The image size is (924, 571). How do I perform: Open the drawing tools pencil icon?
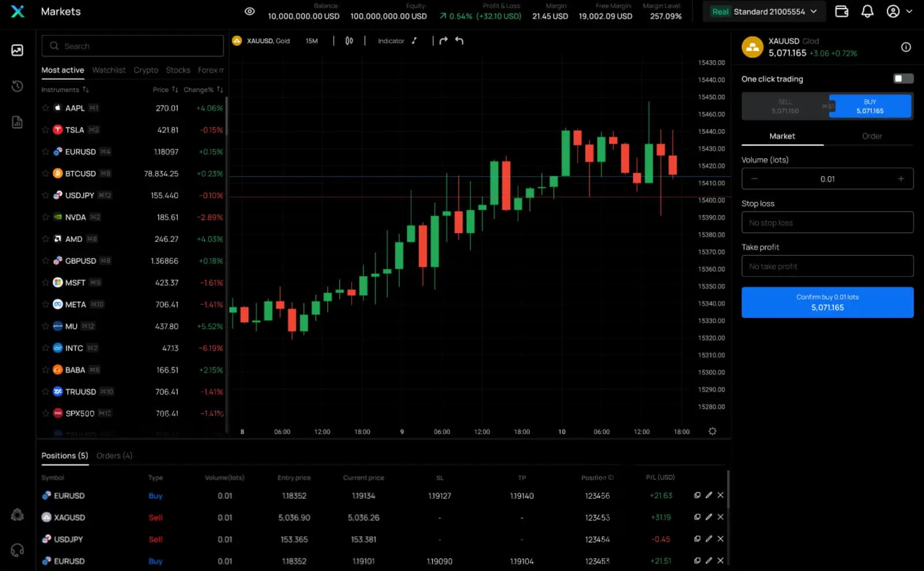coord(415,41)
